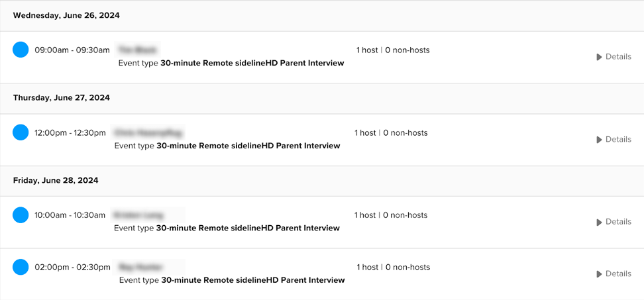Click the 02:00pm - 02:30pm time label
The height and width of the screenshot is (300, 644).
click(72, 268)
